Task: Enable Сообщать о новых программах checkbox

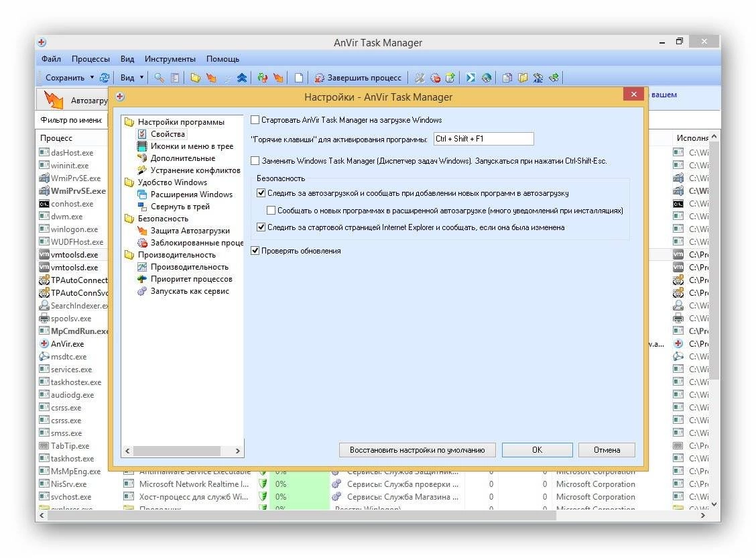Action: tap(271, 211)
